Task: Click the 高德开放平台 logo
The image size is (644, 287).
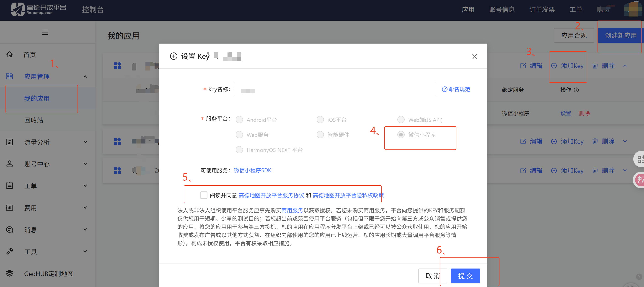Action: tap(39, 10)
